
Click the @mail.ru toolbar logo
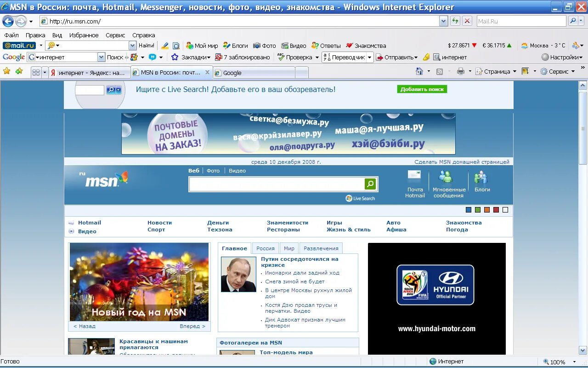(19, 46)
